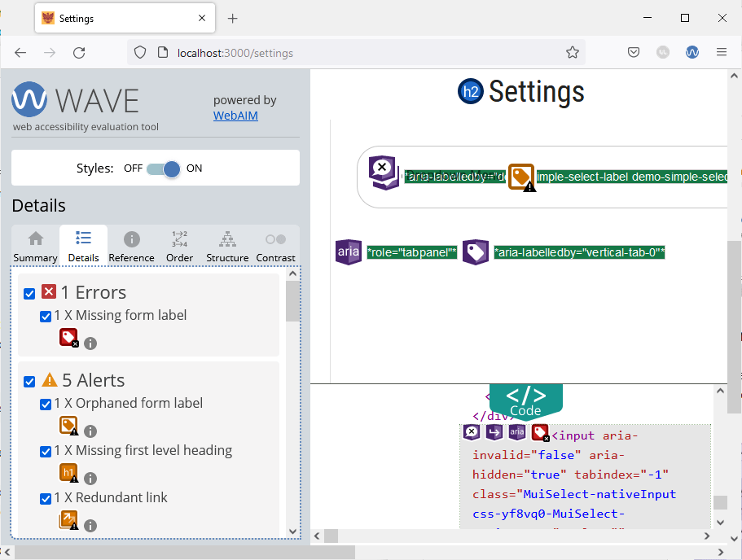Image resolution: width=742 pixels, height=560 pixels.
Task: Click the orphaned form label alert icon in Details
Action: pos(68,426)
